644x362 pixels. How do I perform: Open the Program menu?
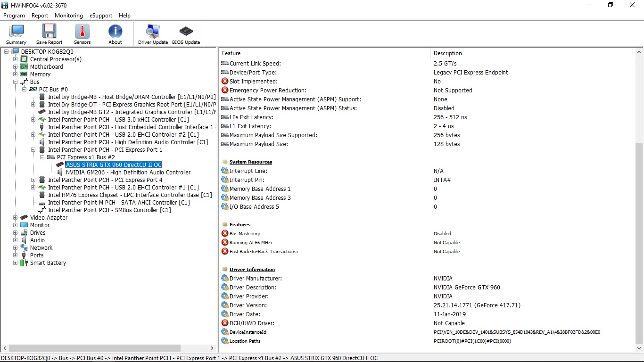(x=14, y=16)
